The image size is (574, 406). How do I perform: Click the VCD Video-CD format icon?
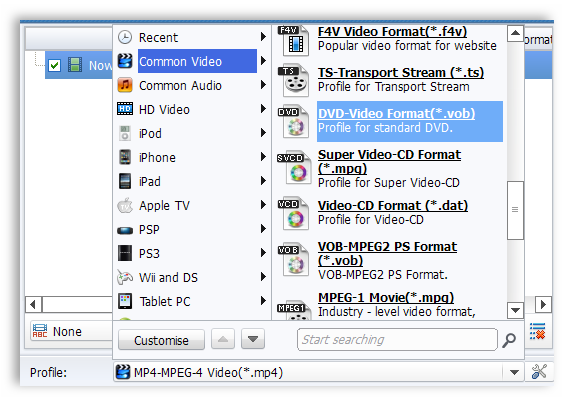(x=293, y=214)
